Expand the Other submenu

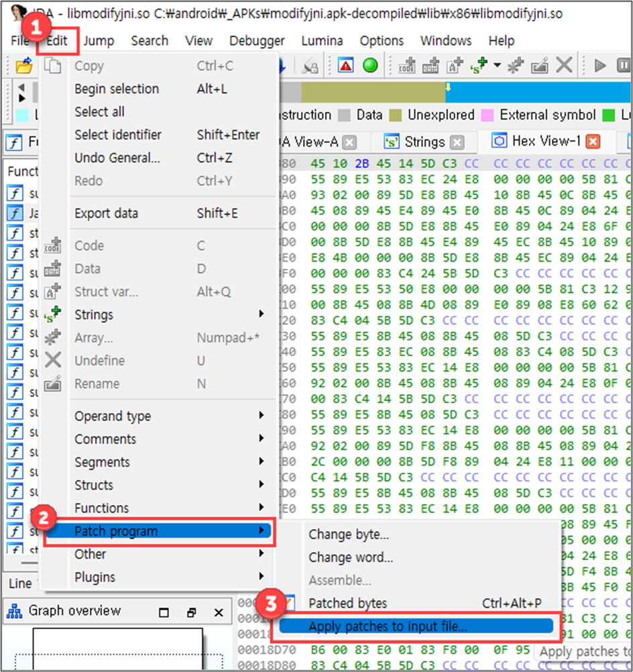(x=158, y=554)
